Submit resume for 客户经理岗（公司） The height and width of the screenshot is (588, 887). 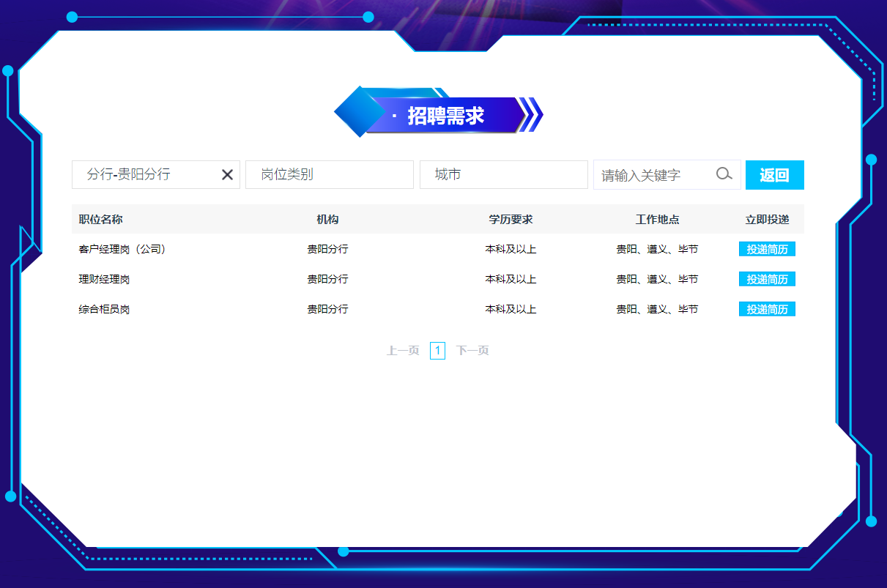(x=767, y=249)
